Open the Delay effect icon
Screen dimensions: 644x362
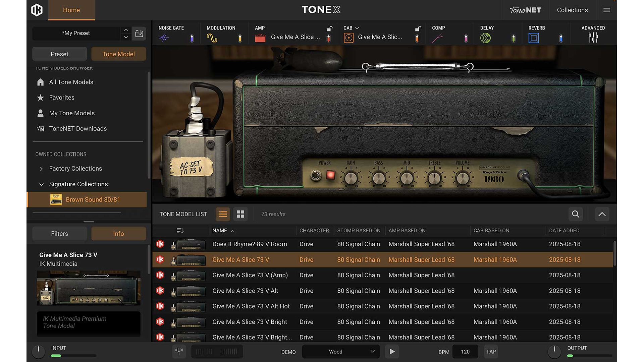[x=485, y=38]
